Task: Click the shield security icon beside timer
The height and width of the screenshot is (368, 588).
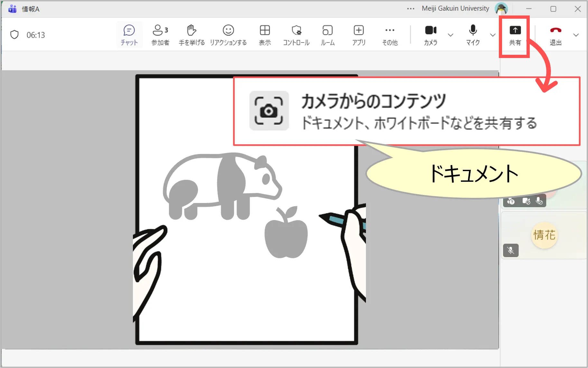Action: click(x=14, y=35)
